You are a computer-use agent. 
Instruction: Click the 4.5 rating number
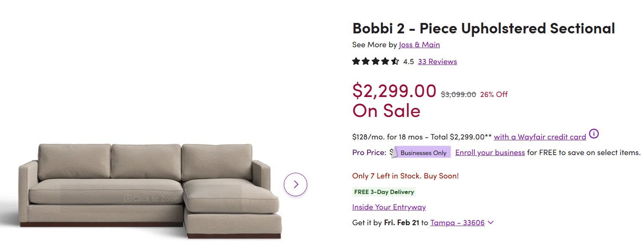[x=408, y=61]
